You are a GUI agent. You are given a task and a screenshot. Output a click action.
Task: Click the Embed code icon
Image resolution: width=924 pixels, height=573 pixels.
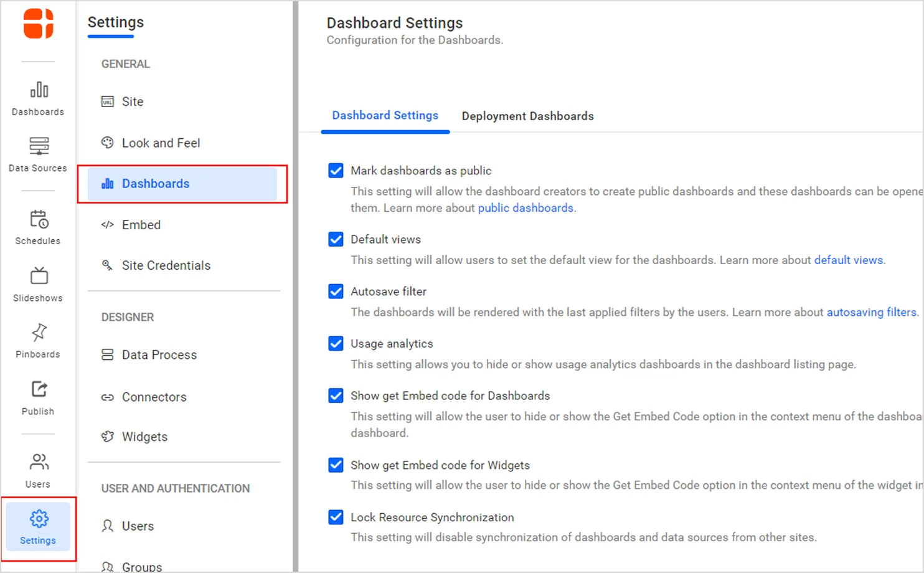[x=108, y=225]
